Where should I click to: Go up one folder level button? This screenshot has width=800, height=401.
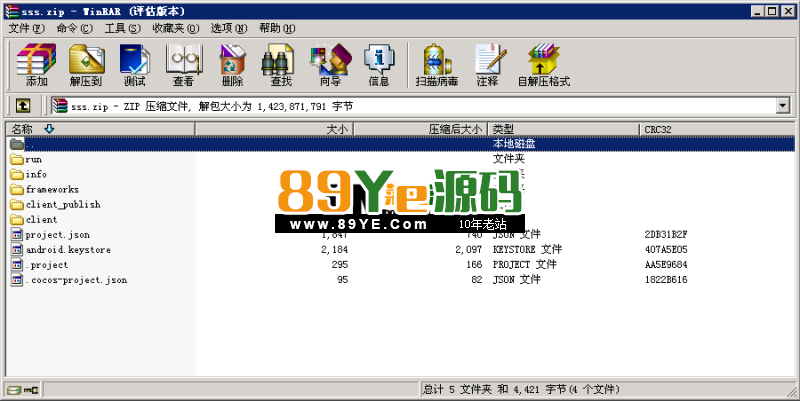pos(22,106)
